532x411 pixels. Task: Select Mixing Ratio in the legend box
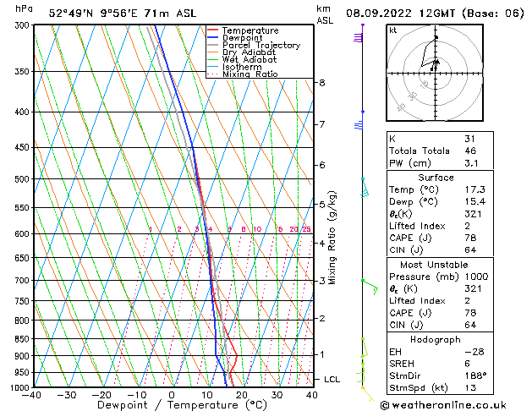[x=250, y=74]
